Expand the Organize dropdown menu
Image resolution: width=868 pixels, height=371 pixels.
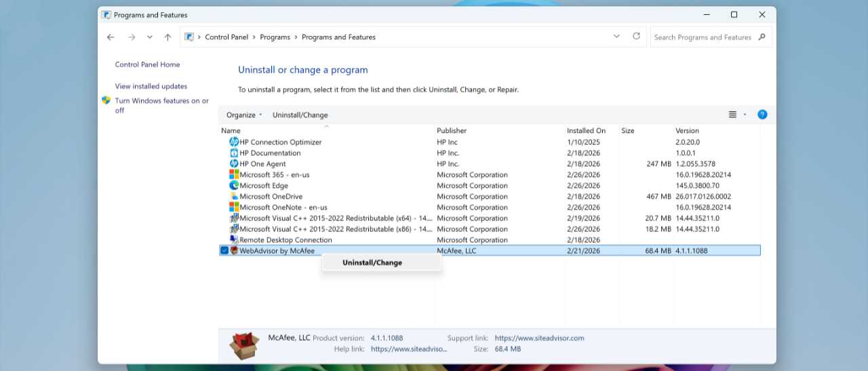pos(244,115)
